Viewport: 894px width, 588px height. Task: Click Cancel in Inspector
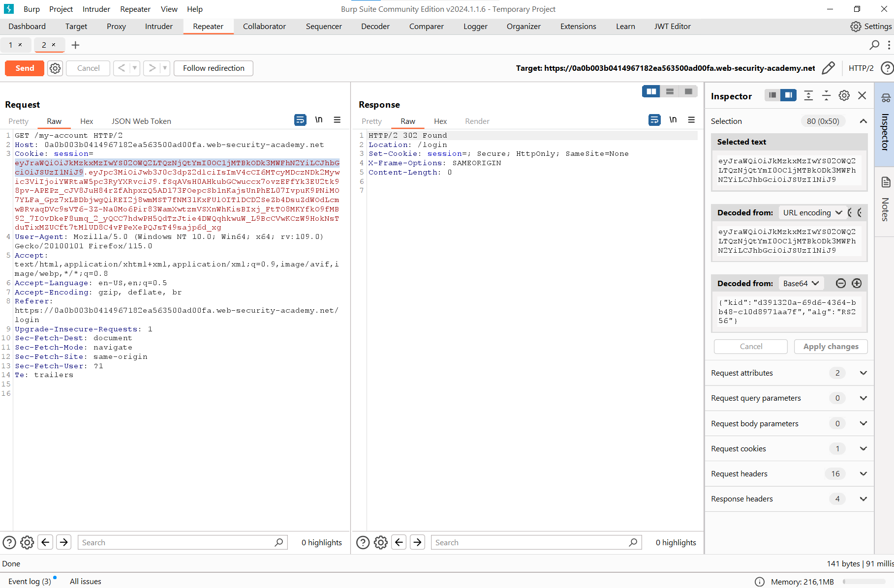tap(751, 347)
